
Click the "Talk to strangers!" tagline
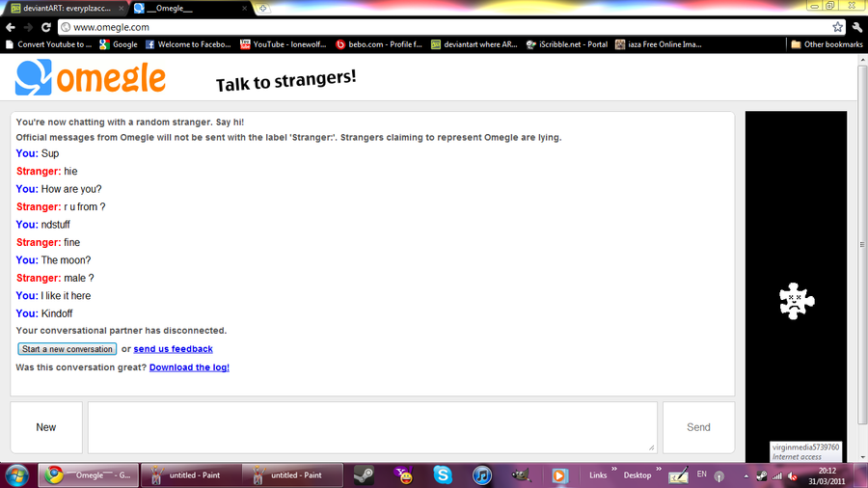285,81
